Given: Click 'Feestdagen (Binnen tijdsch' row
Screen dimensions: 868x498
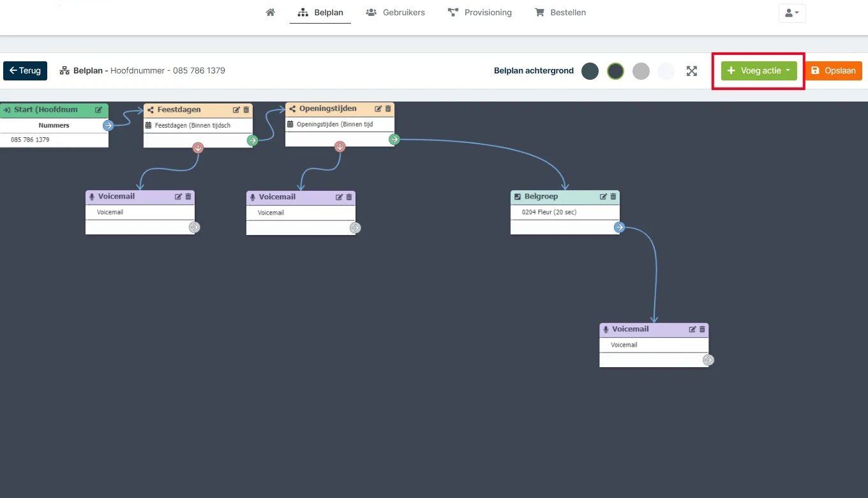Looking at the screenshot, I should coord(198,125).
